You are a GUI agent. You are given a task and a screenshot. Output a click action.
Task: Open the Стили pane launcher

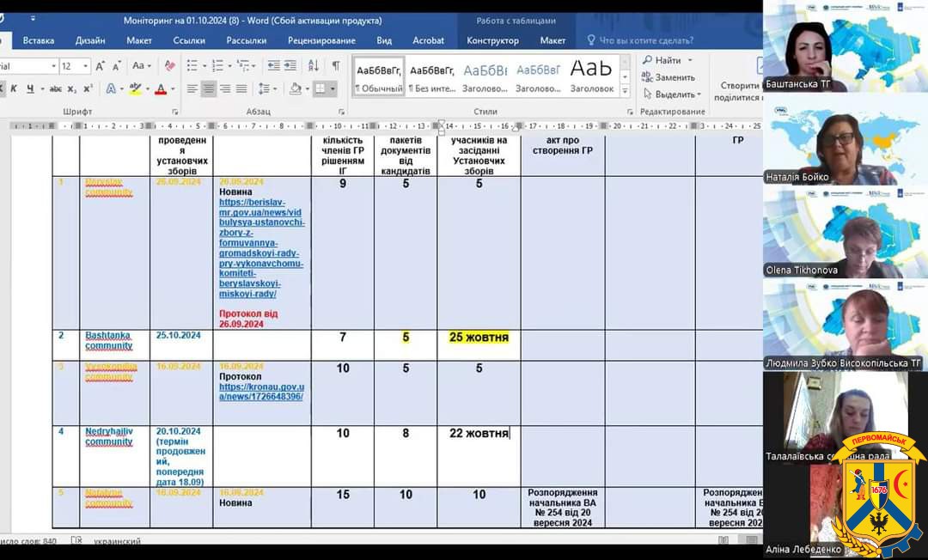pos(630,111)
